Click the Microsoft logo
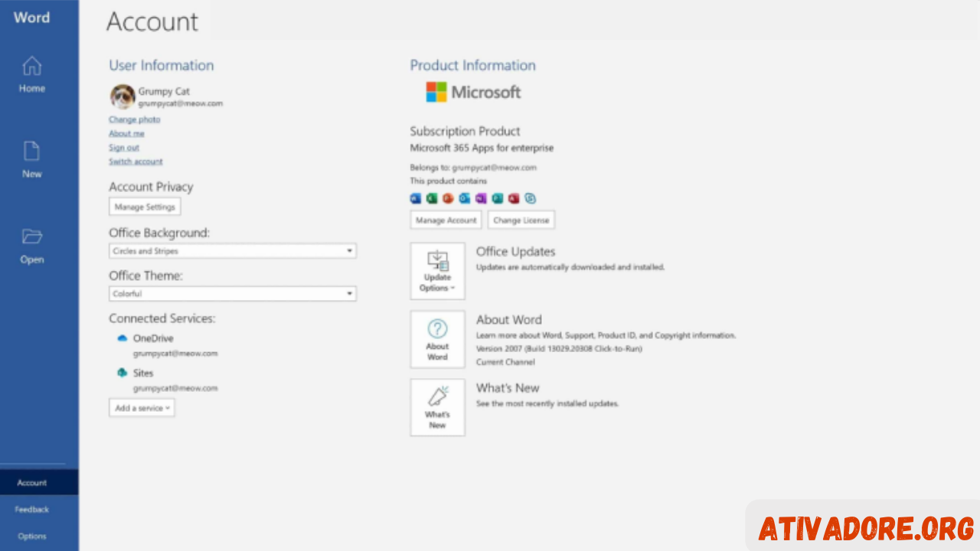The height and width of the screenshot is (551, 980). pyautogui.click(x=473, y=92)
